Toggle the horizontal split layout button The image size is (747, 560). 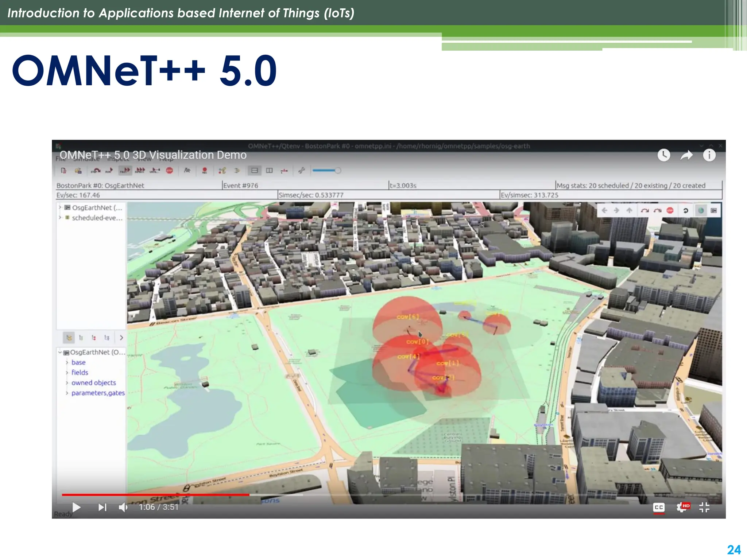tap(255, 170)
